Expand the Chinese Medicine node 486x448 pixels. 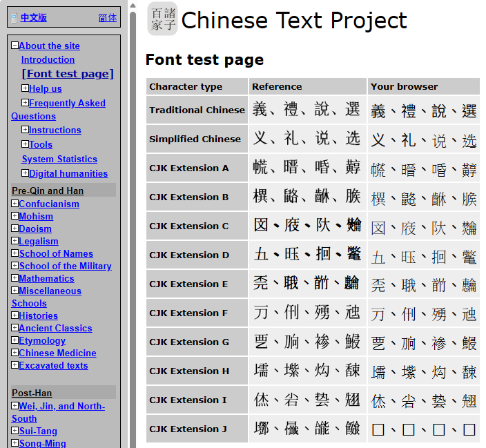tap(14, 352)
